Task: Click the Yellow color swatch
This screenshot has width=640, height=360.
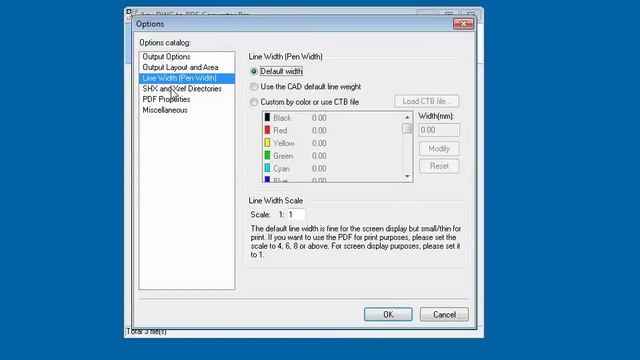Action: 267,143
